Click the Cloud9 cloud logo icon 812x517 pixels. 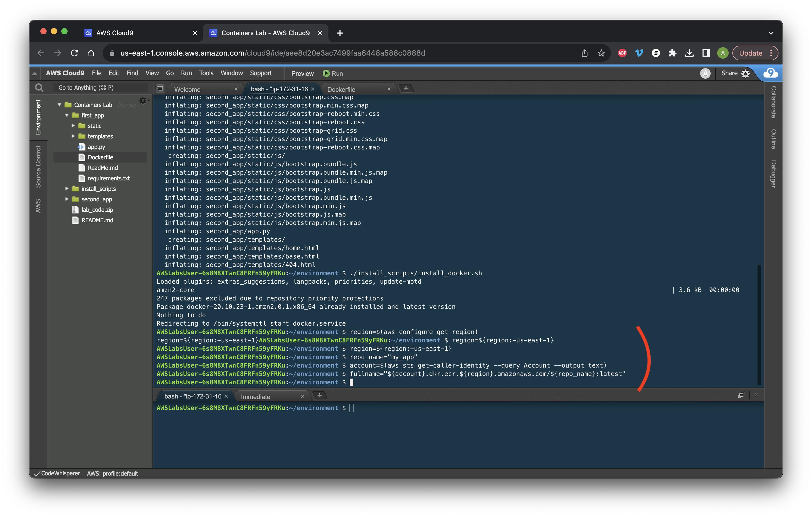pos(771,73)
